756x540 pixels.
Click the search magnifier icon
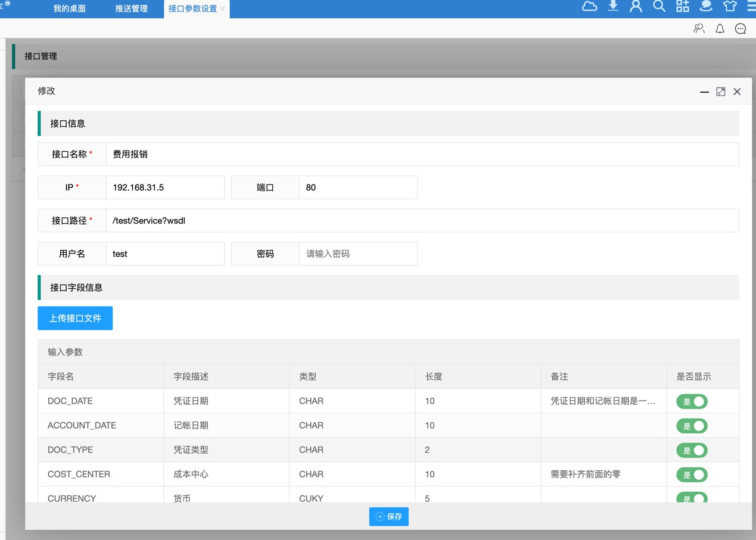pos(659,7)
